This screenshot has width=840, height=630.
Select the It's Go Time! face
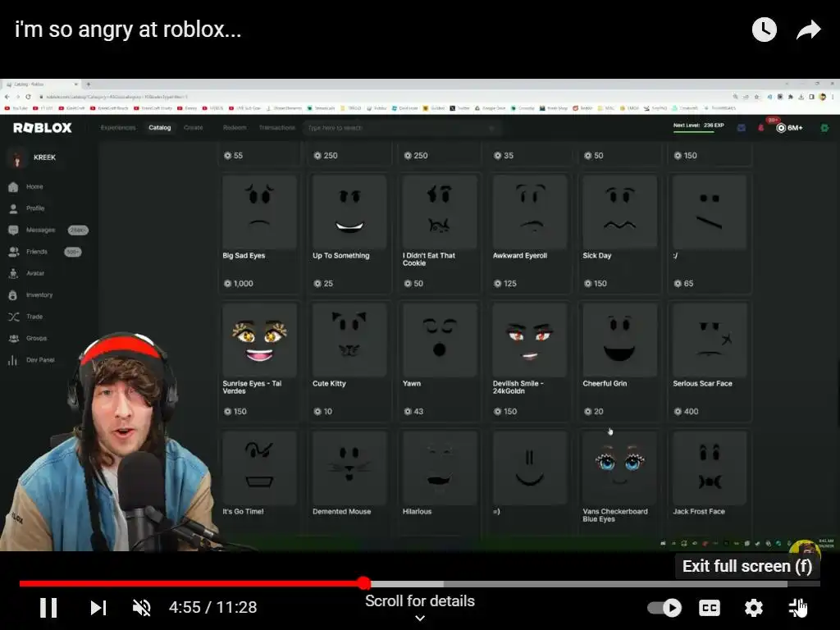click(x=259, y=468)
